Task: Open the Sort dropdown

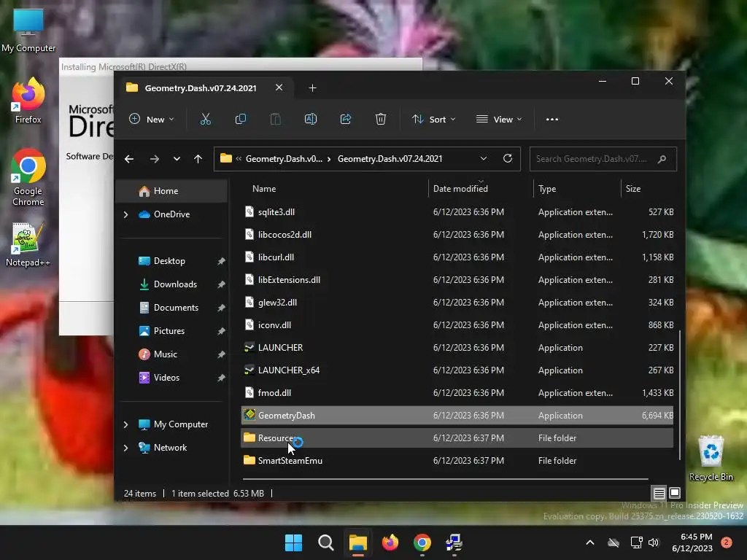Action: 433,119
